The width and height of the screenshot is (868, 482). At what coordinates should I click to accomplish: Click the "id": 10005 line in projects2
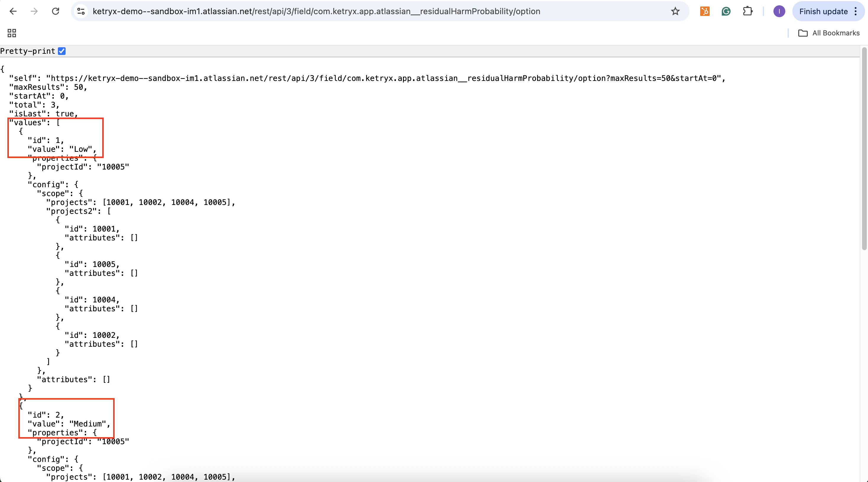point(92,264)
